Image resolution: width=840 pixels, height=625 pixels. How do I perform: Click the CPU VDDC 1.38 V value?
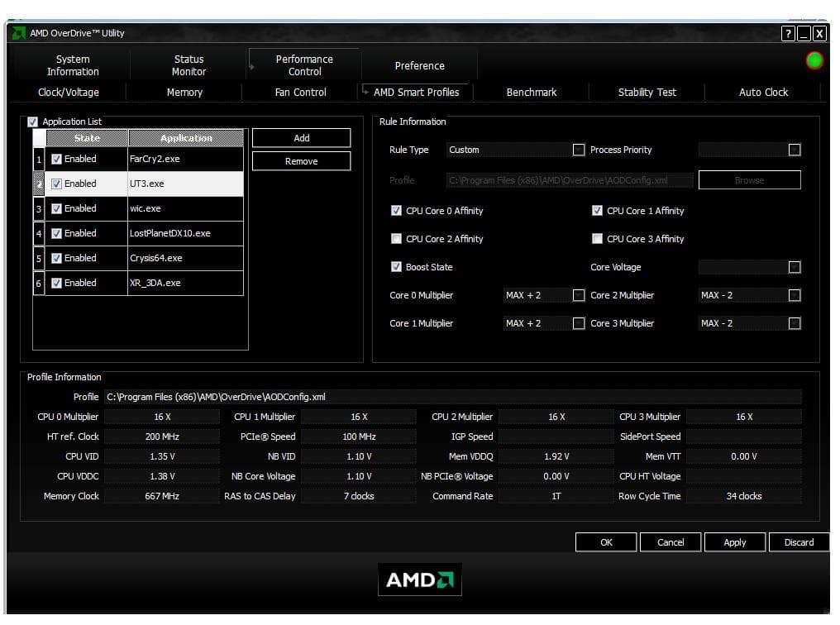[x=162, y=476]
